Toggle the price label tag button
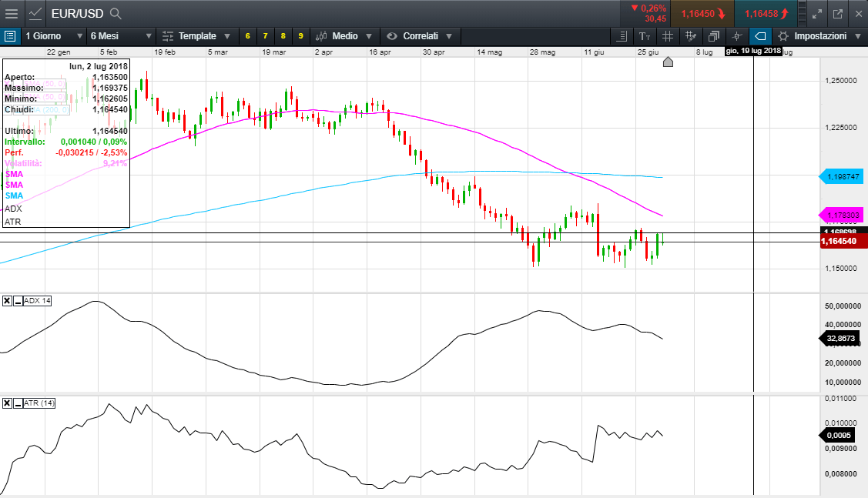The image size is (868, 498). 759,36
